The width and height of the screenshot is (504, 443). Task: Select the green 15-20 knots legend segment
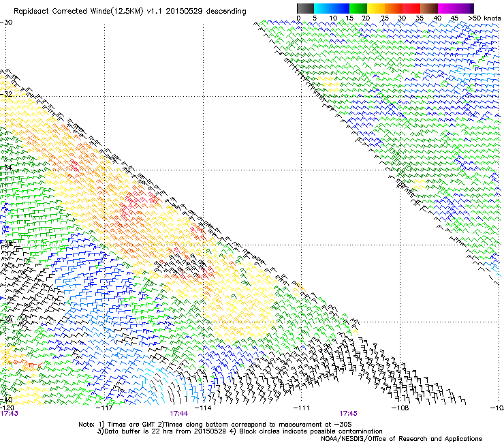[x=358, y=8]
